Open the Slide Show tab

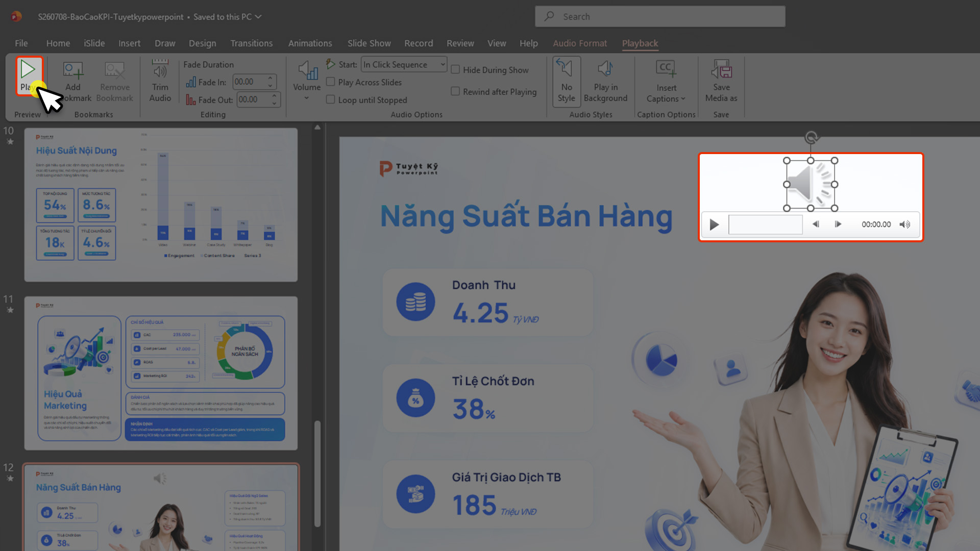pyautogui.click(x=369, y=43)
